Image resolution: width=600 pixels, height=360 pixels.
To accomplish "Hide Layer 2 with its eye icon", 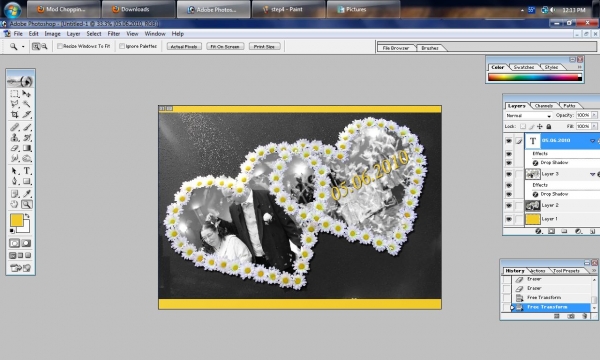I will [x=508, y=205].
